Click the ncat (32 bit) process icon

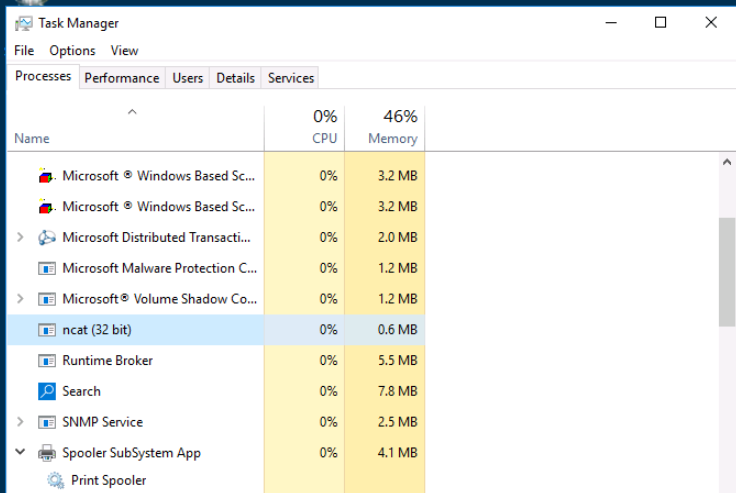(x=46, y=330)
